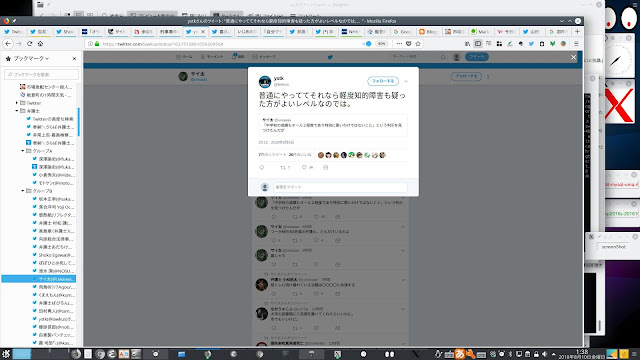Open the tweet options chevron menu

pyautogui.click(x=406, y=81)
